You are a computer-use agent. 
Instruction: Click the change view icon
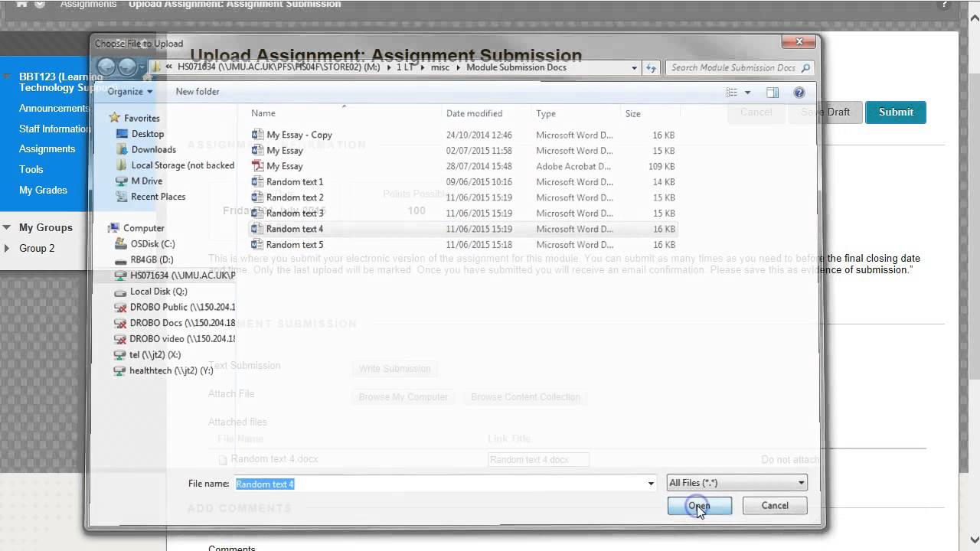tap(732, 93)
